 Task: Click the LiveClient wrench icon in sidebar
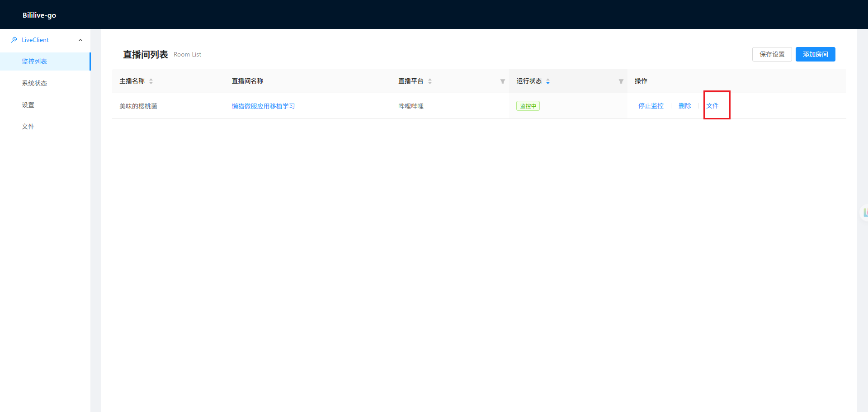(x=14, y=40)
